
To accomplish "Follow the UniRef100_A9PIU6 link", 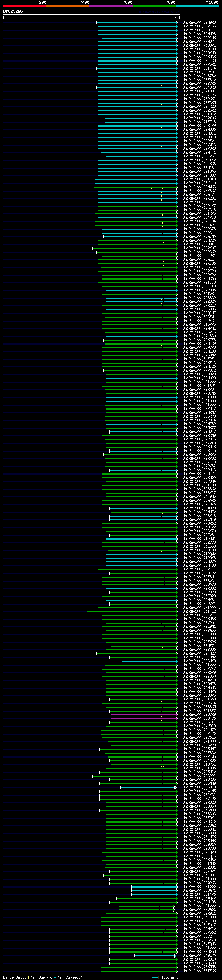I will pos(199,38).
